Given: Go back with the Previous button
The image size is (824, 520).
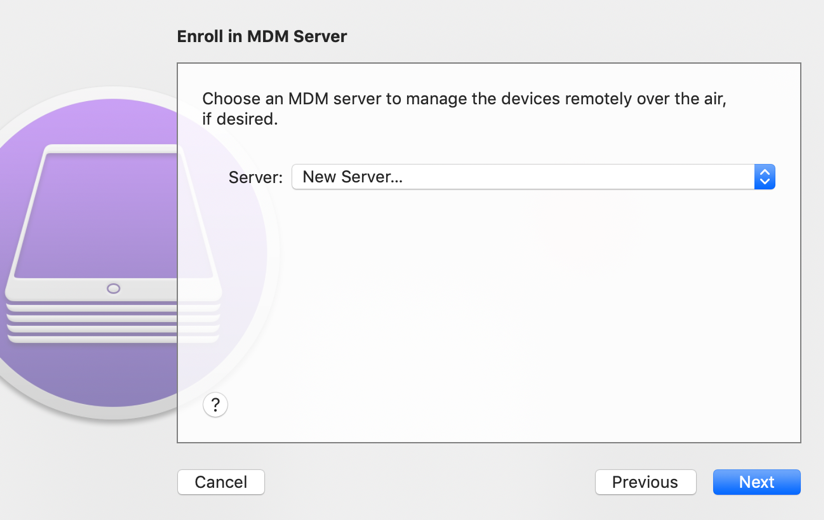Looking at the screenshot, I should pyautogui.click(x=645, y=482).
